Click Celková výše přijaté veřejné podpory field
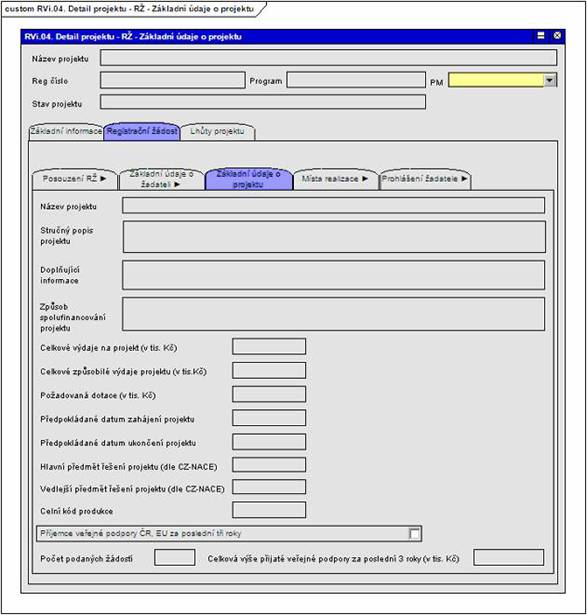The width and height of the screenshot is (587, 615). coord(509,557)
